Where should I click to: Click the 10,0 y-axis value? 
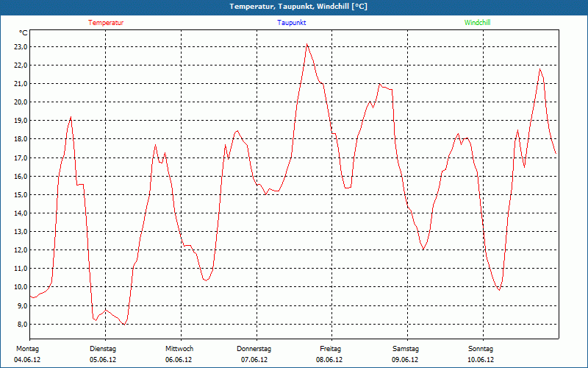click(21, 287)
